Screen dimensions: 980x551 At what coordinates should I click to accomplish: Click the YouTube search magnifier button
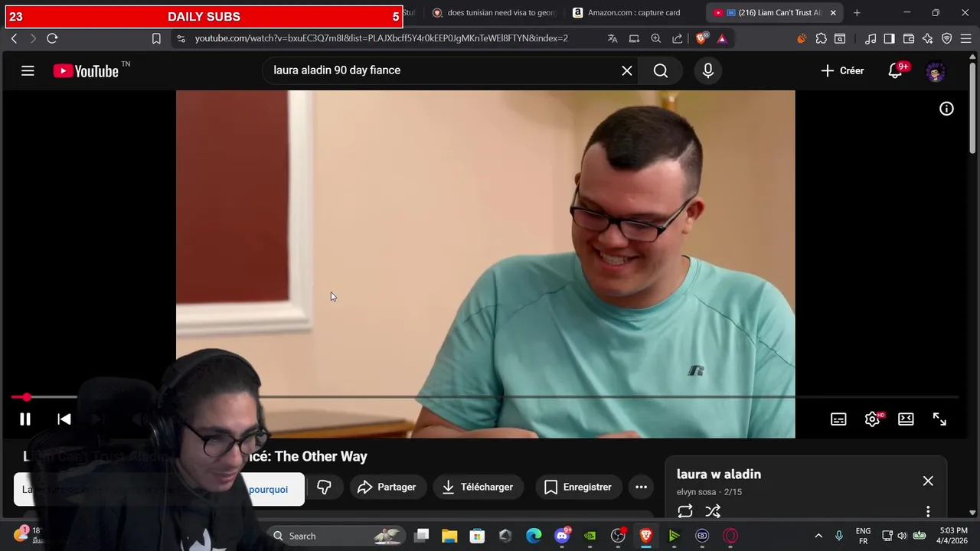click(661, 70)
